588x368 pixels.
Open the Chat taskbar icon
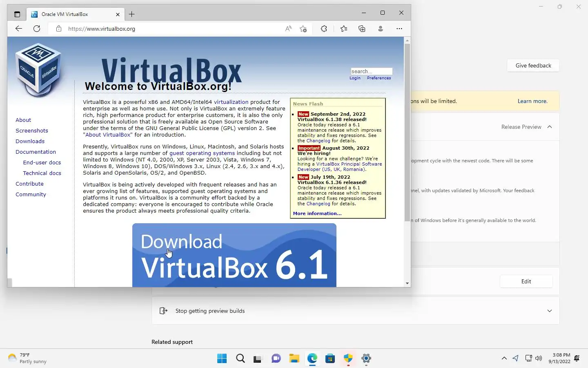point(276,359)
